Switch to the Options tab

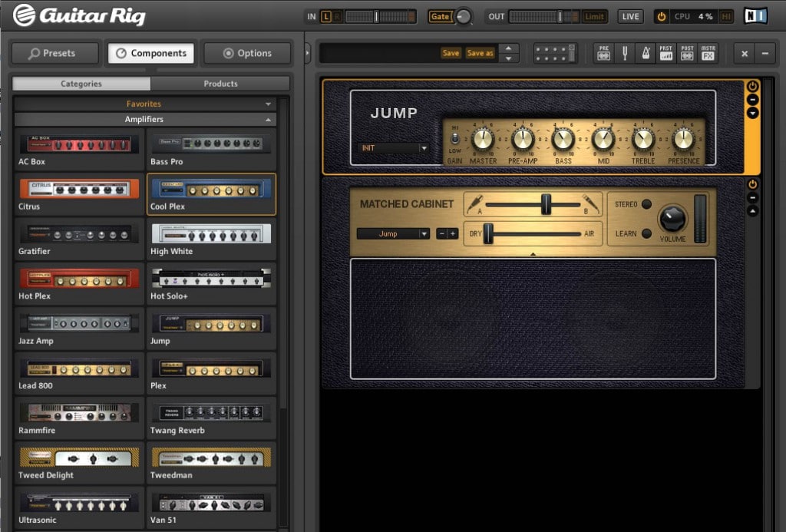[247, 53]
